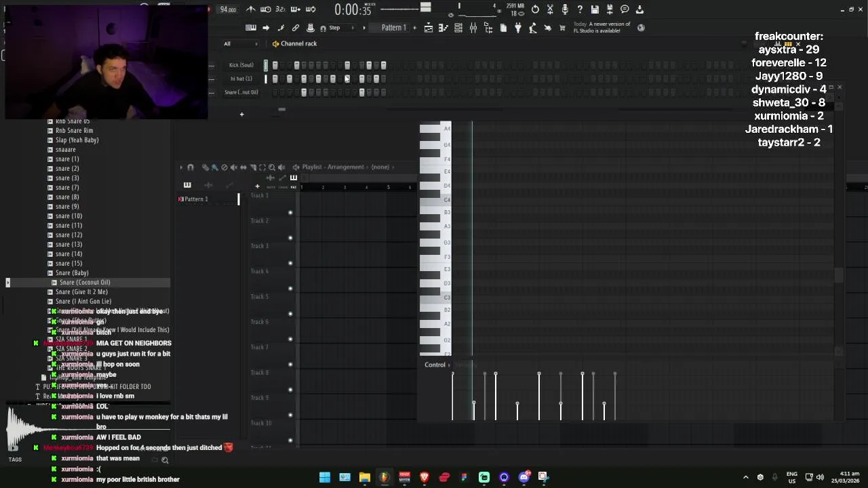Add new pattern with plus beside Pattern 1
The image size is (868, 488).
click(415, 28)
